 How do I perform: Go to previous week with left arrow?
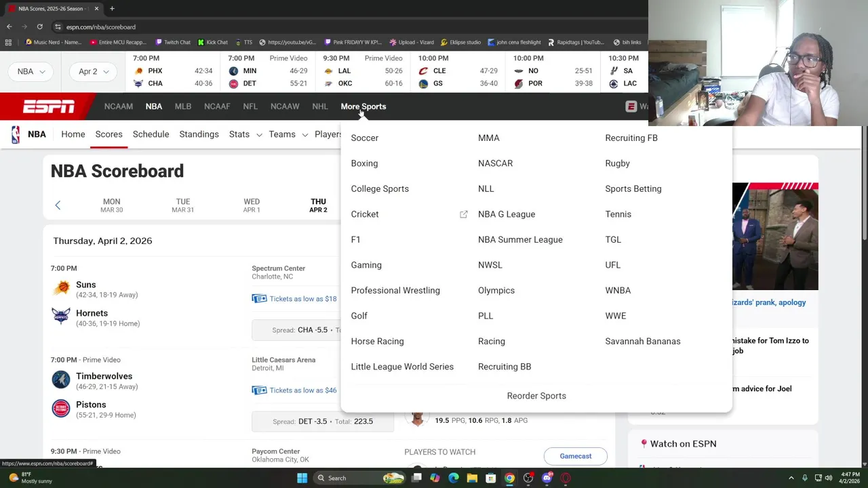pyautogui.click(x=58, y=205)
